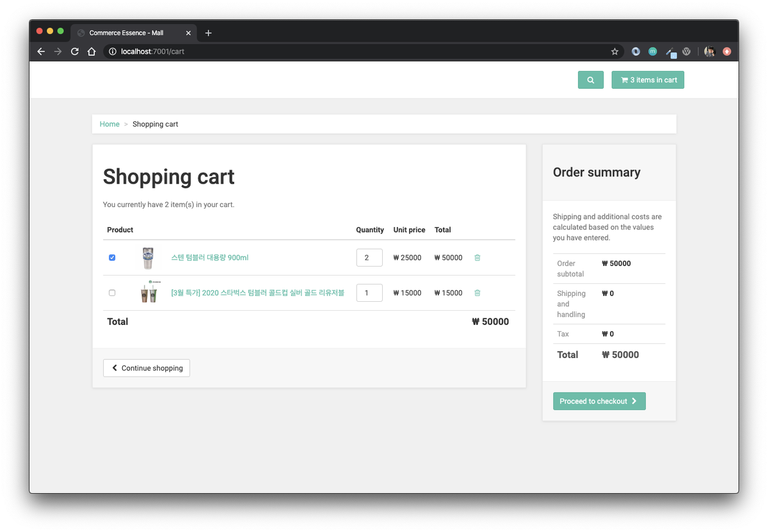Check the Starbucks tumbler product checkbox

tap(112, 293)
